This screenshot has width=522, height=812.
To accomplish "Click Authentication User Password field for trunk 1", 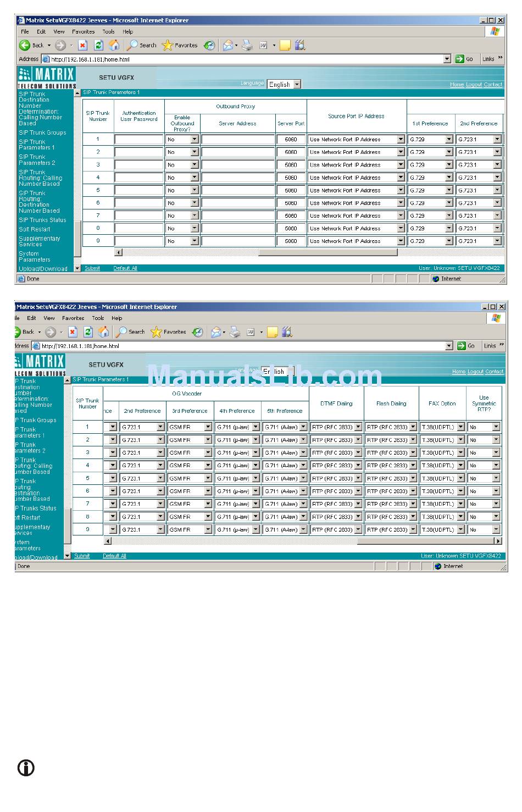I will point(139,140).
